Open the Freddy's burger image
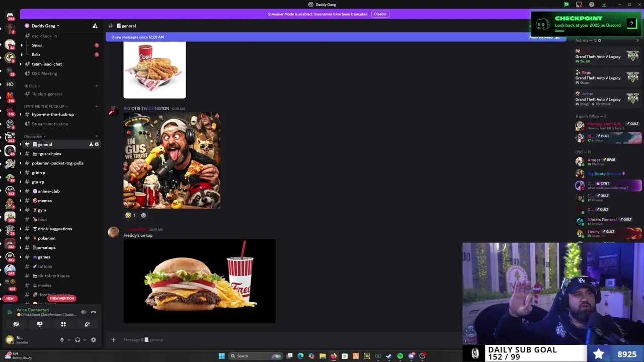 199,281
